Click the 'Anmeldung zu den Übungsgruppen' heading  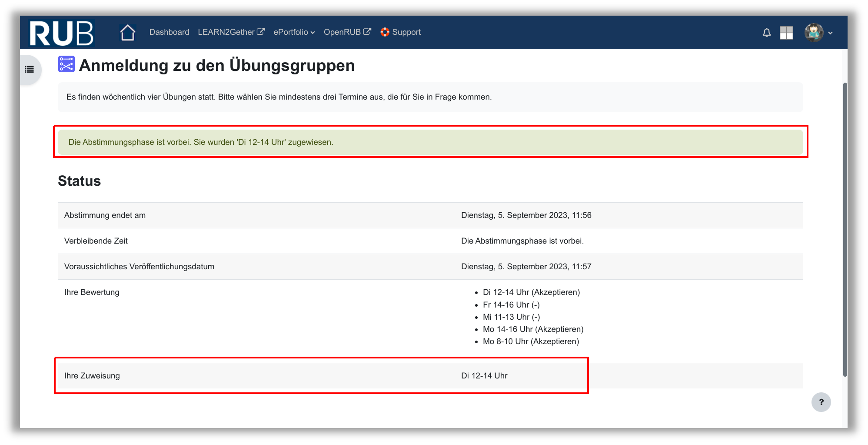click(216, 66)
